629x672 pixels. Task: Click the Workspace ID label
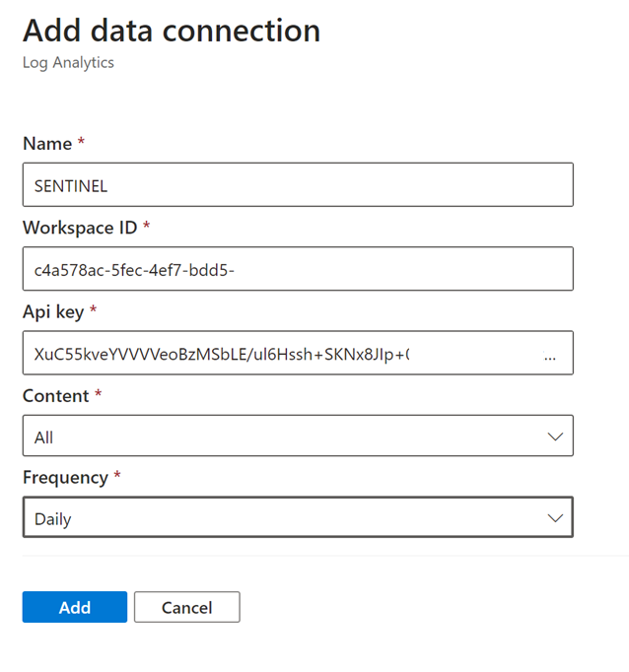[x=80, y=228]
